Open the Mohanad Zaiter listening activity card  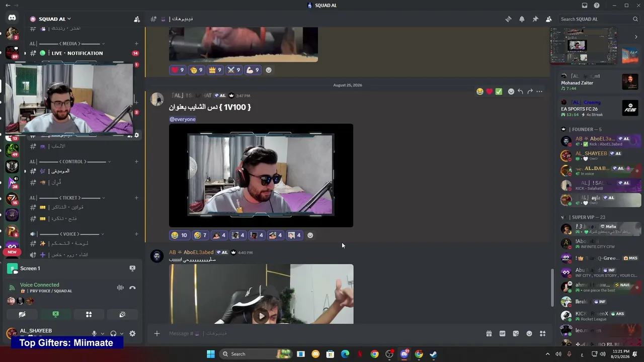(600, 82)
